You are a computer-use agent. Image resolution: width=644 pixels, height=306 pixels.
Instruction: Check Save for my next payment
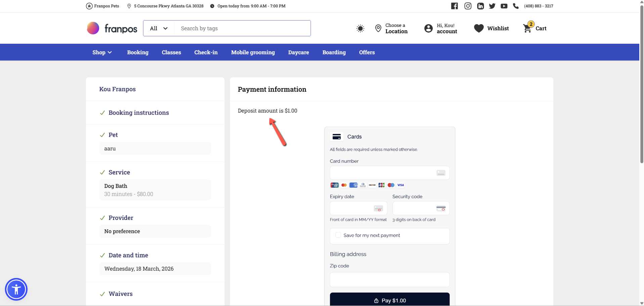338,235
